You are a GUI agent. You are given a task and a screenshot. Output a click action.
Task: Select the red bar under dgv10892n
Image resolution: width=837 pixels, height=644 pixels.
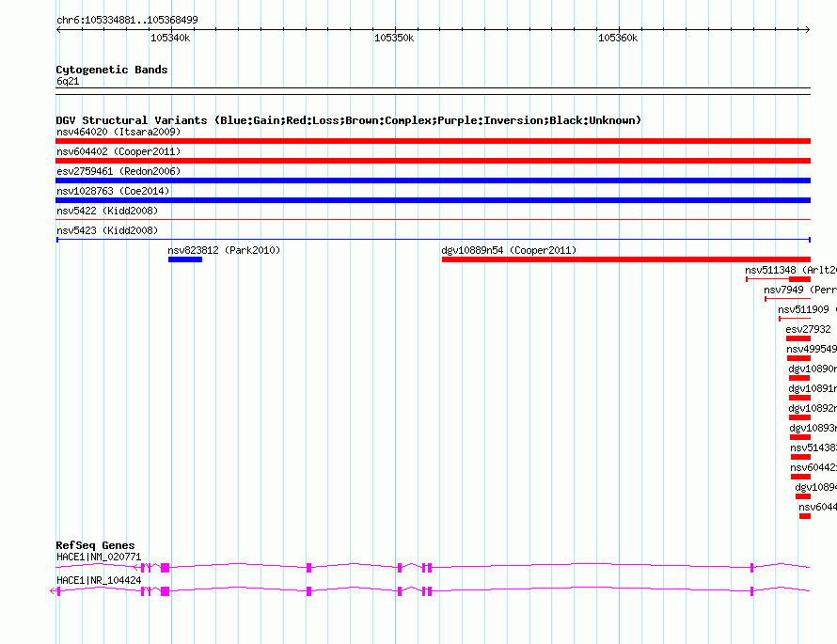[799, 417]
